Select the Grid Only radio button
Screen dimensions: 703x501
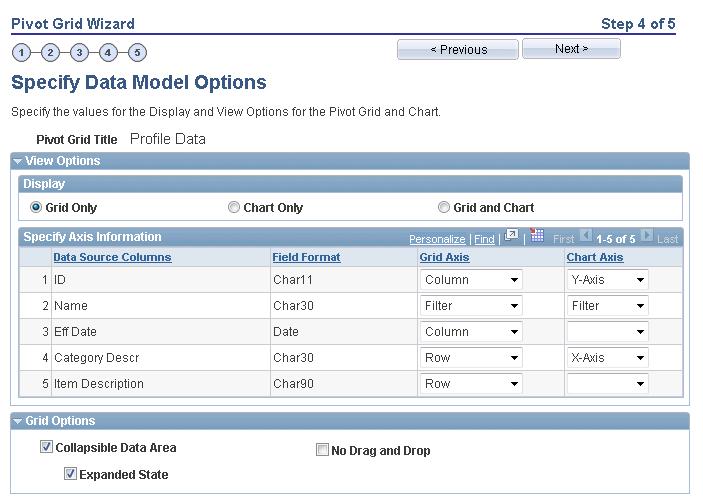tap(36, 207)
